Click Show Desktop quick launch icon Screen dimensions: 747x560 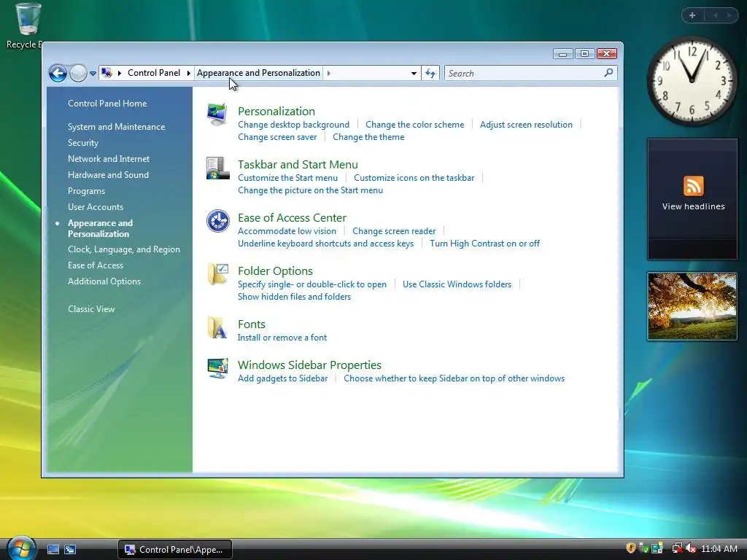coord(53,550)
